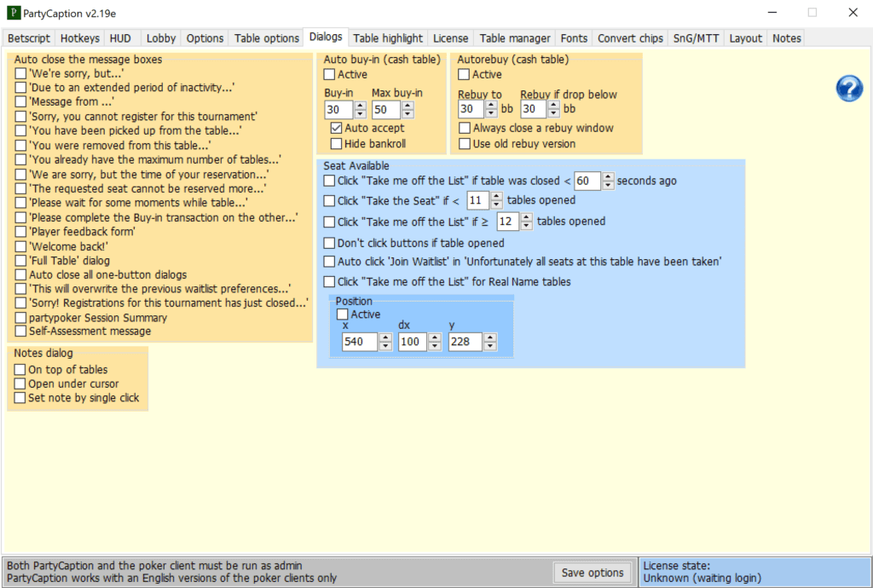
Task: Click 'Unknown (waiting login)' status text
Action: (702, 578)
